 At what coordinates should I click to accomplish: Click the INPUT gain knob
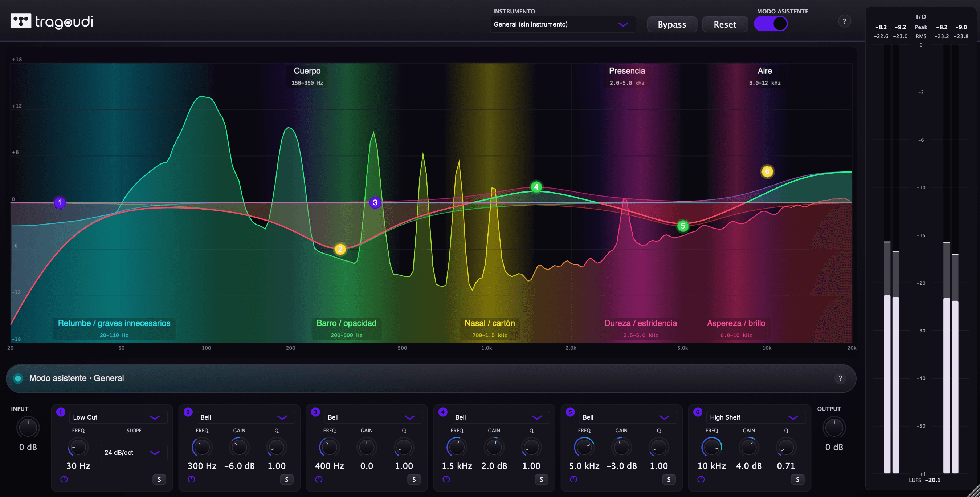(x=28, y=428)
